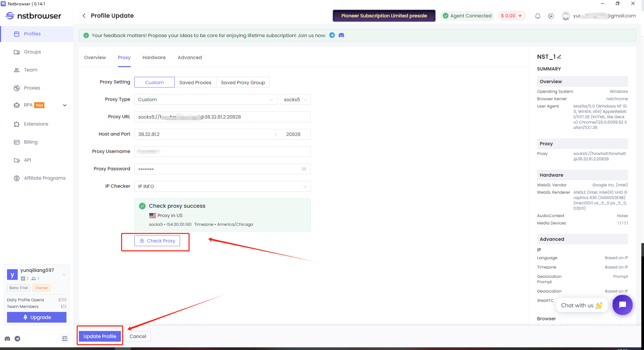The width and height of the screenshot is (644, 350).
Task: Click the plus icon next to $0.00 balance
Action: point(520,16)
